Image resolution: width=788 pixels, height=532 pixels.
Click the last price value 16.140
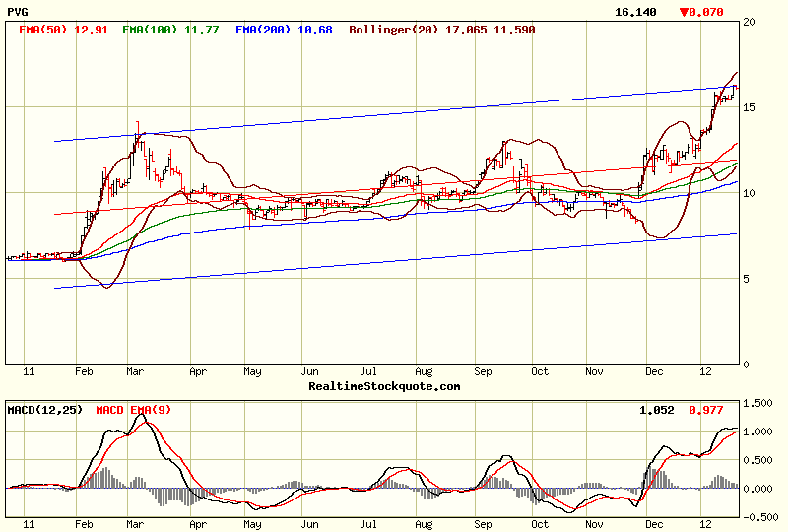pyautogui.click(x=627, y=12)
